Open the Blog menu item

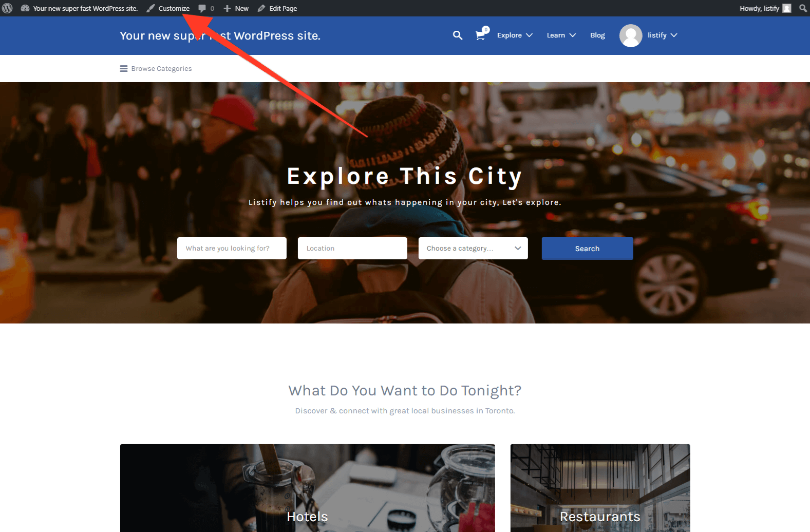tap(597, 35)
